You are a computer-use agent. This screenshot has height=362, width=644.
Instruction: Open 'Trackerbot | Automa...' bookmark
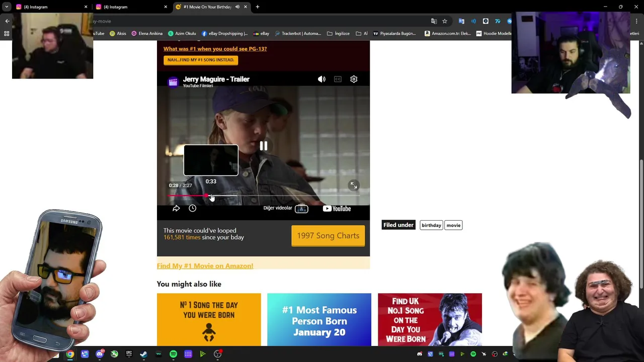pos(297,34)
